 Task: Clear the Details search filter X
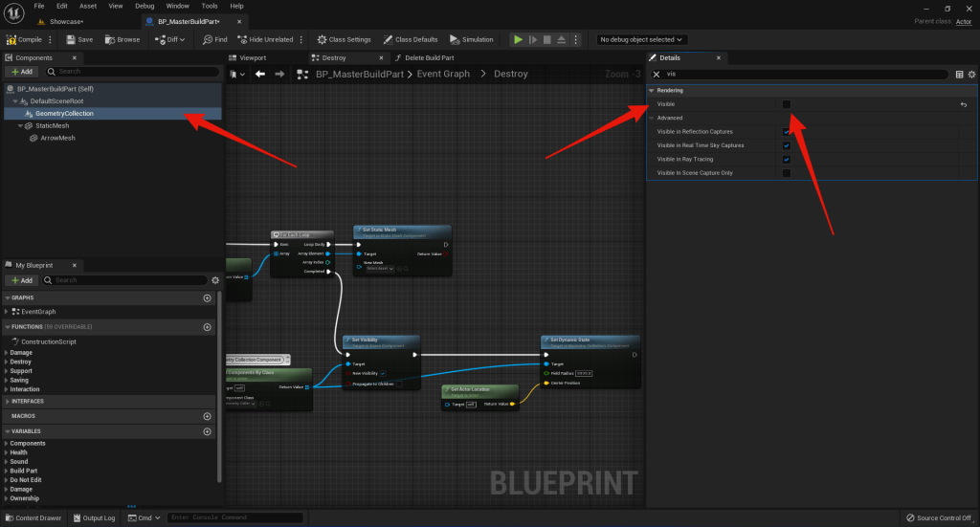tap(657, 74)
